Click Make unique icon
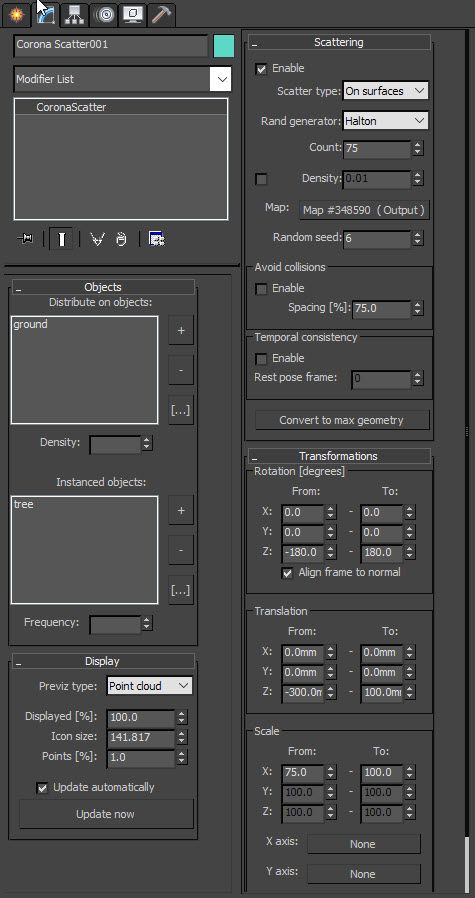This screenshot has height=898, width=475. tap(97, 239)
